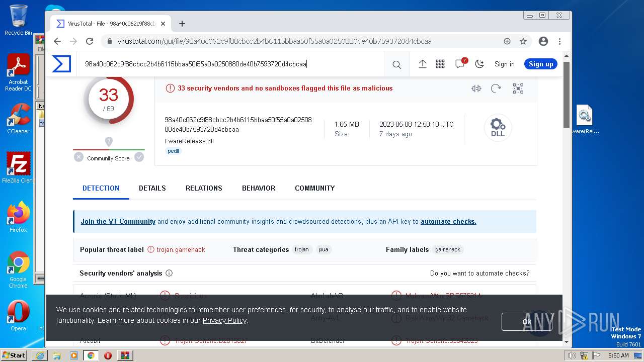Click the search magnifier icon
This screenshot has height=362, width=644.
(x=397, y=64)
